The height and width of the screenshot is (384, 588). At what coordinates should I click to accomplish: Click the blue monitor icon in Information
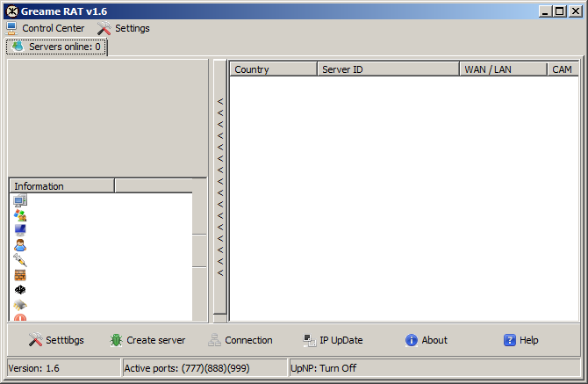point(20,230)
